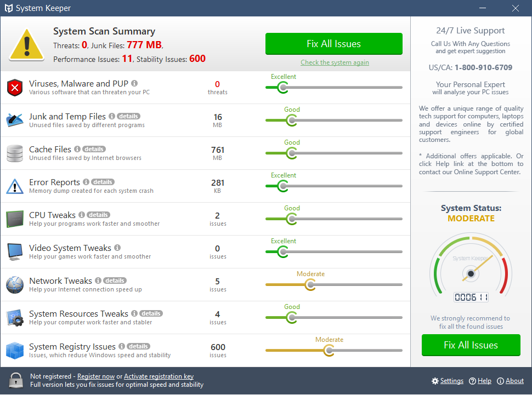
Task: Click the info icon next to Viruses, Malware and PUP
Action: (x=134, y=83)
